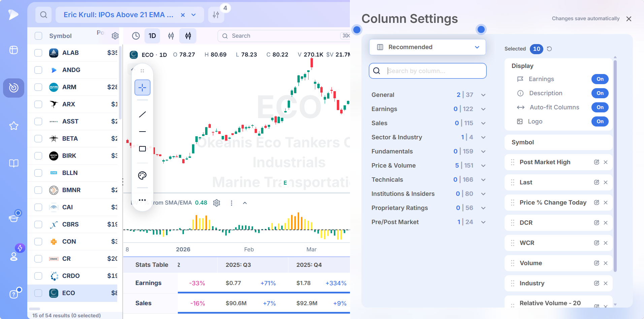Close the Column Settings panel
Image resolution: width=644 pixels, height=319 pixels.
629,19
